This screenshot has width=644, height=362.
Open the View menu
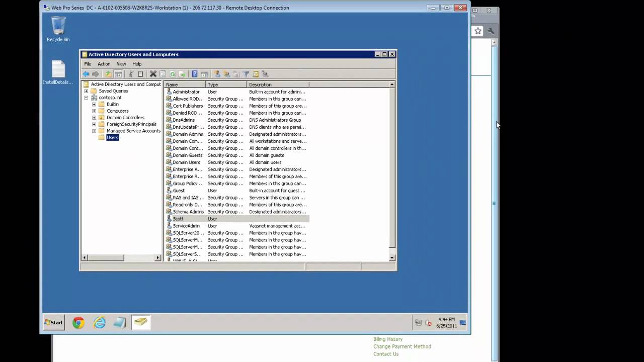click(121, 64)
